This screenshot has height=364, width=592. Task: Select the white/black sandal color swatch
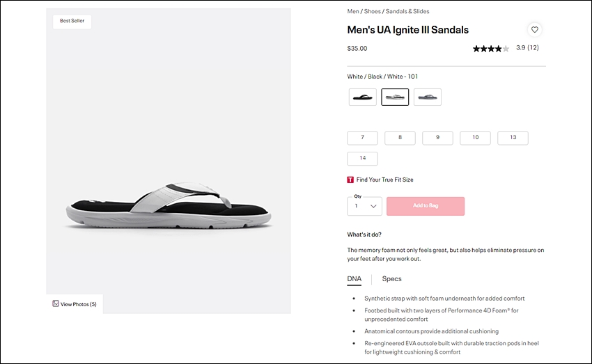point(395,97)
